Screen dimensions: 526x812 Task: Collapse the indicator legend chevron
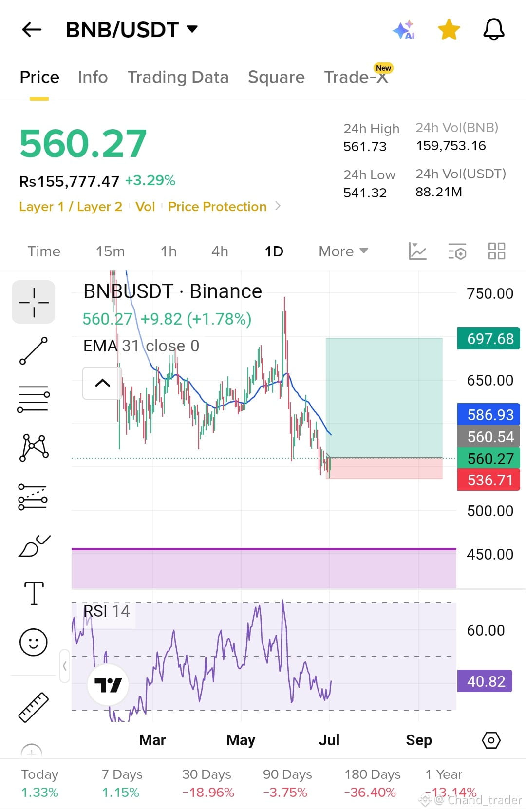click(x=102, y=383)
